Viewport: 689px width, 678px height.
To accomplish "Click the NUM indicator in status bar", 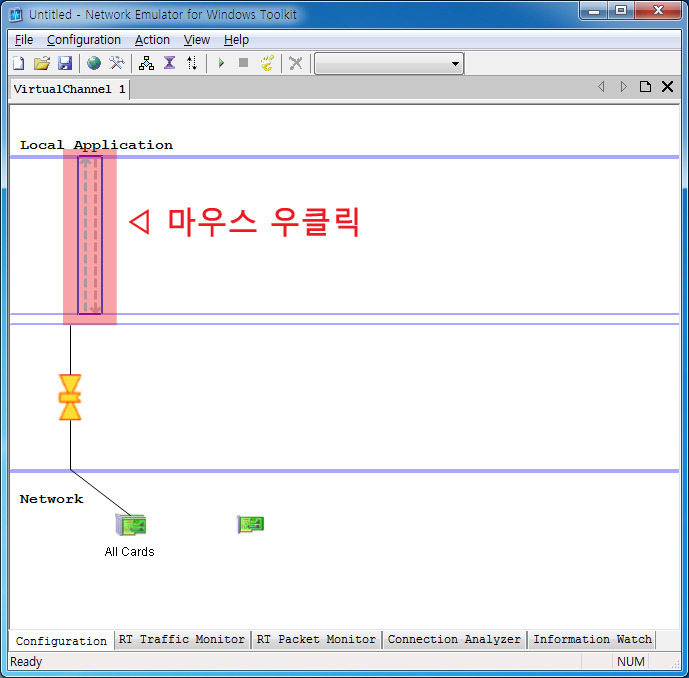I will tap(631, 662).
